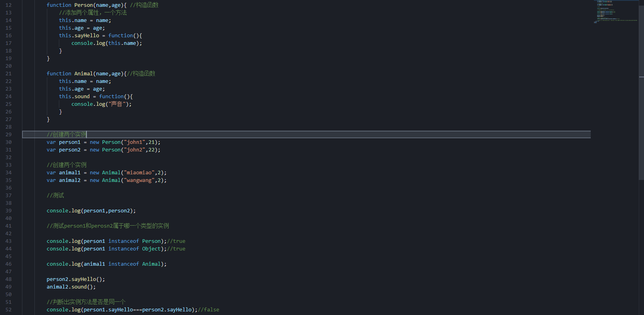Click line number 43 in gutter

pyautogui.click(x=8, y=241)
